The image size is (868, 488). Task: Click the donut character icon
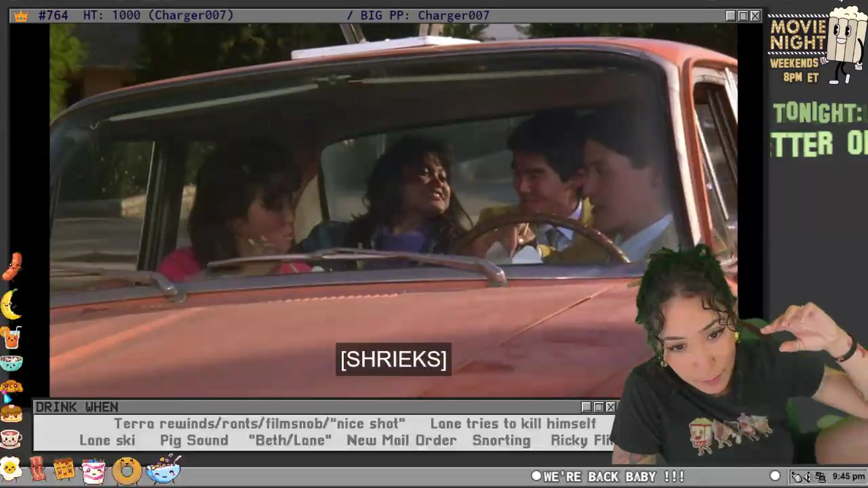click(x=127, y=471)
